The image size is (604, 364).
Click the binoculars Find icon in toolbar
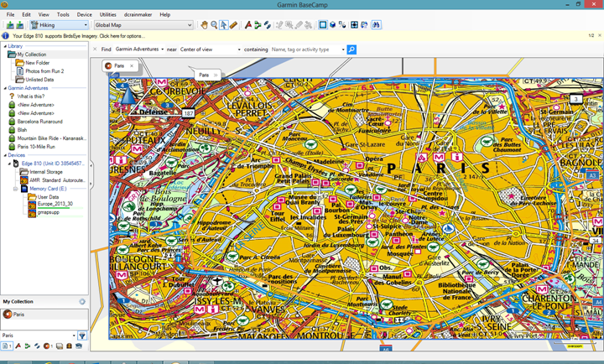[376, 25]
